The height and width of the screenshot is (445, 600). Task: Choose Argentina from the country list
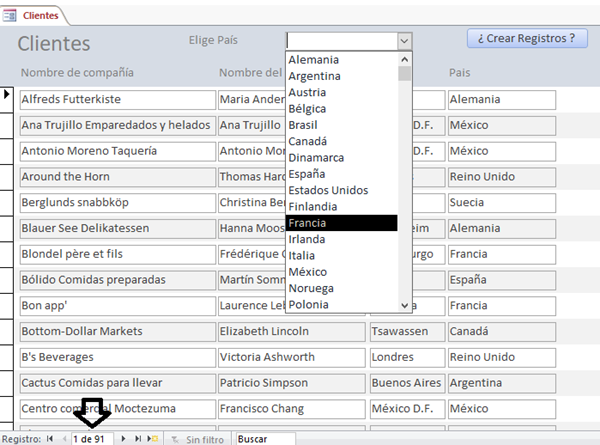[x=342, y=76]
